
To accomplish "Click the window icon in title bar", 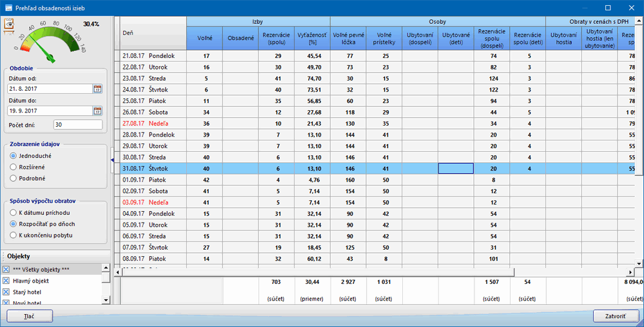I will click(x=8, y=8).
